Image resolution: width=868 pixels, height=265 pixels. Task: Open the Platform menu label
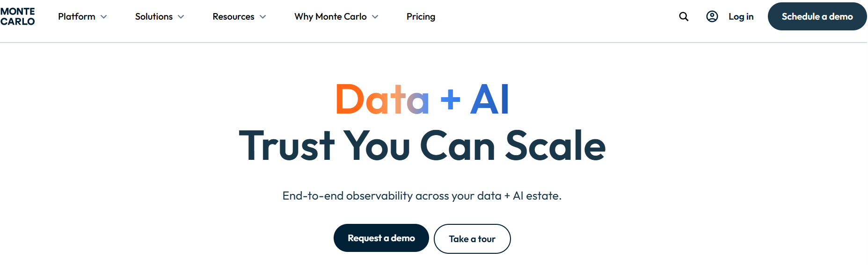coord(77,17)
